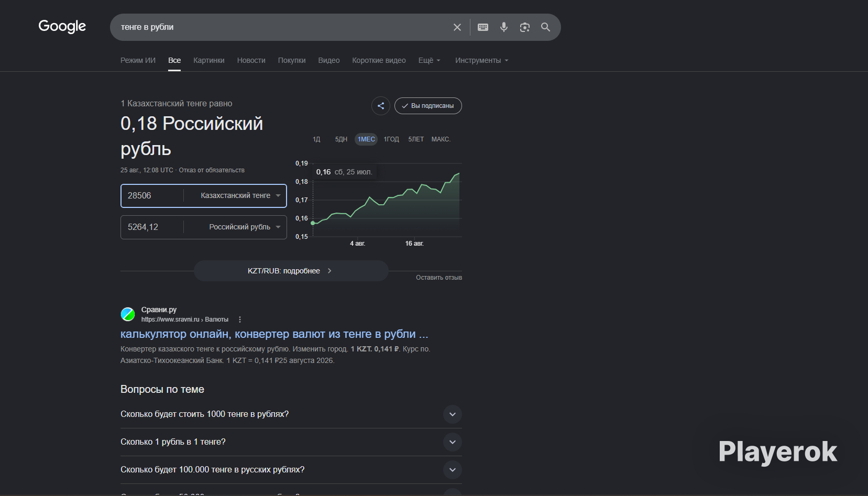Click the Sravni.ru site favicon
The image size is (868, 496).
pyautogui.click(x=128, y=314)
